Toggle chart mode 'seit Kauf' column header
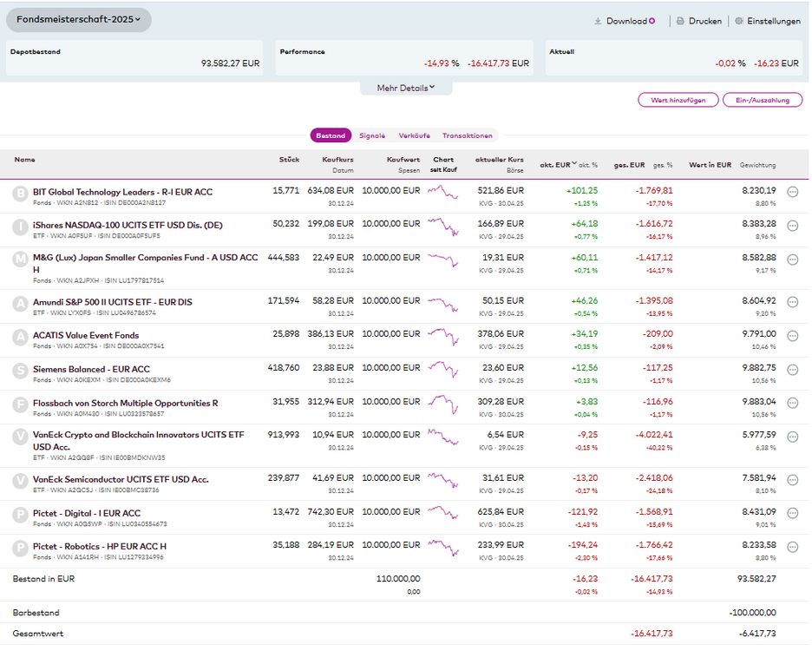Viewport: 812px width, 651px height. click(x=443, y=168)
